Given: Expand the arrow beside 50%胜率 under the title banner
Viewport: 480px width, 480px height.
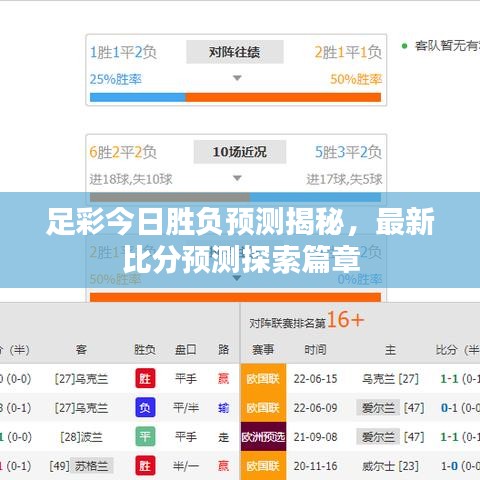Looking at the screenshot, I should pyautogui.click(x=237, y=278).
